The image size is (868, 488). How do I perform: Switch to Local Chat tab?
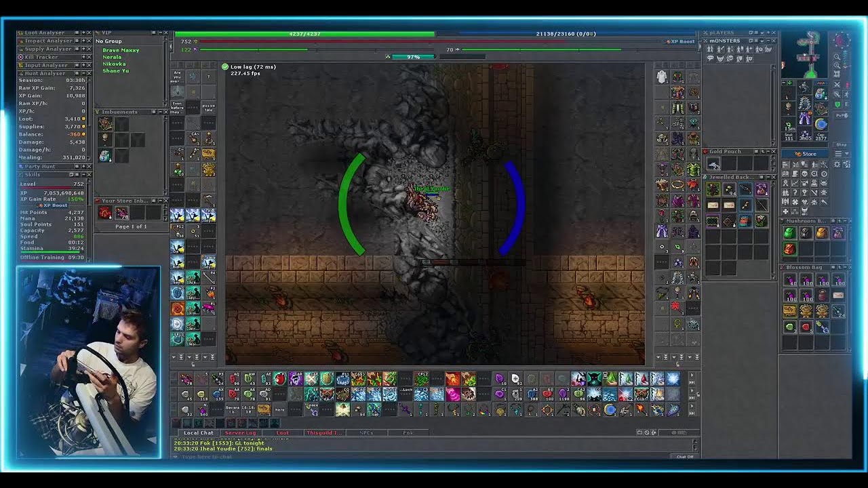click(199, 432)
